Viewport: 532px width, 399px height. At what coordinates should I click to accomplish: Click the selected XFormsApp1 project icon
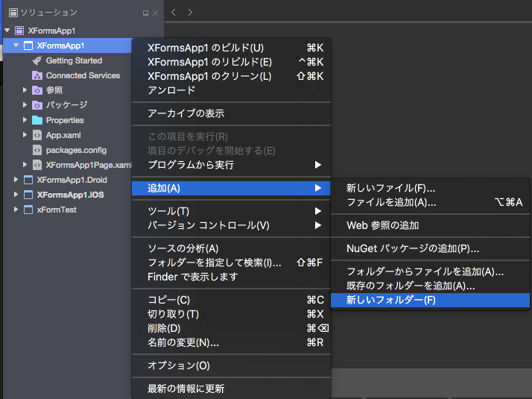pos(28,45)
